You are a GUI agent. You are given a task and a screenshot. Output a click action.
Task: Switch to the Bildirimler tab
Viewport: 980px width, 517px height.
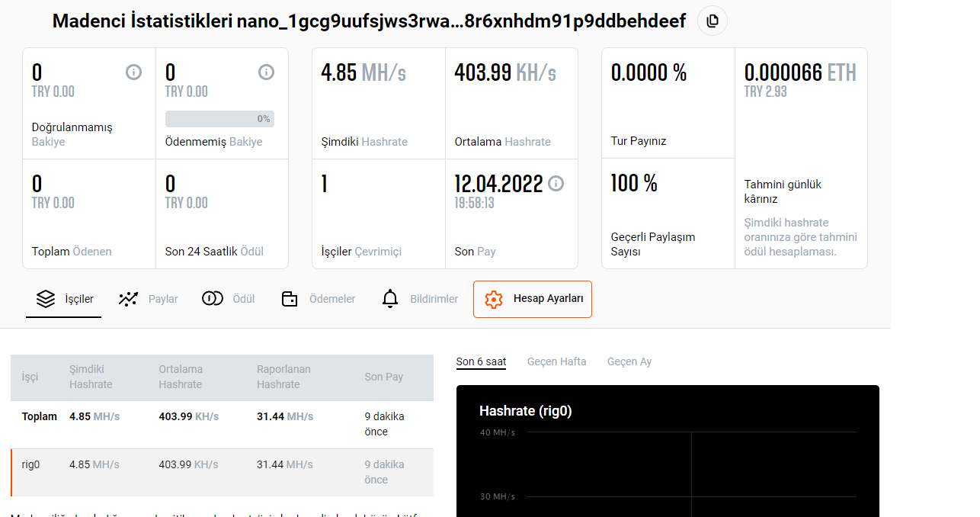click(434, 299)
